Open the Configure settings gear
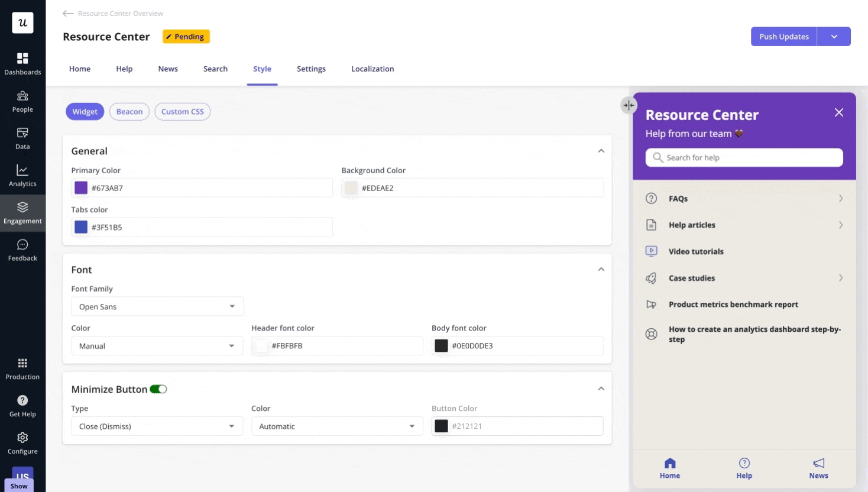The image size is (868, 492). point(22,438)
